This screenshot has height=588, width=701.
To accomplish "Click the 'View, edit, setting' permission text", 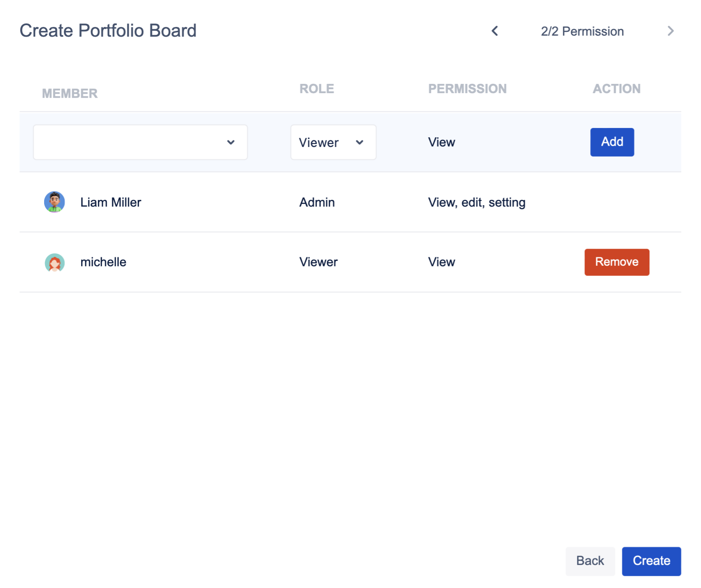I will pos(477,202).
